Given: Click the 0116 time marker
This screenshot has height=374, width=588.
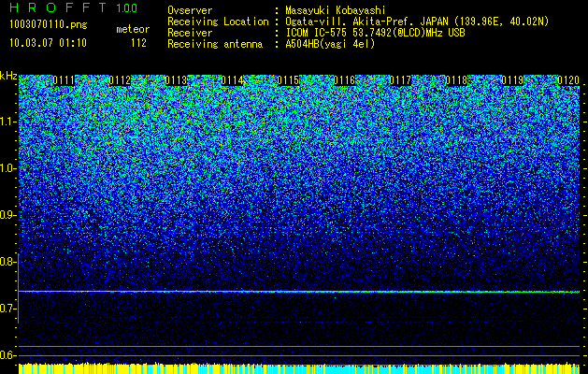Looking at the screenshot, I should click(x=344, y=80).
